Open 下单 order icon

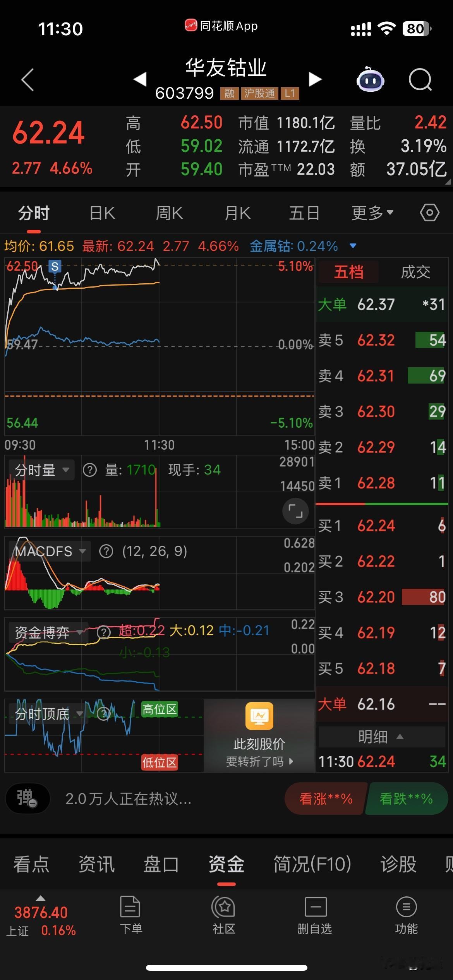pos(130,915)
